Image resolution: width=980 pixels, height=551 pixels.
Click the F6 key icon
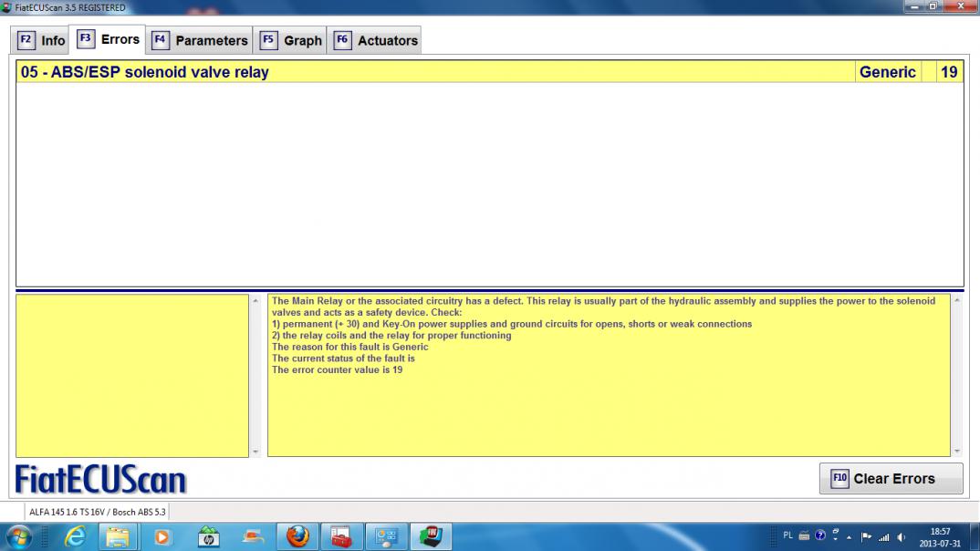point(342,40)
